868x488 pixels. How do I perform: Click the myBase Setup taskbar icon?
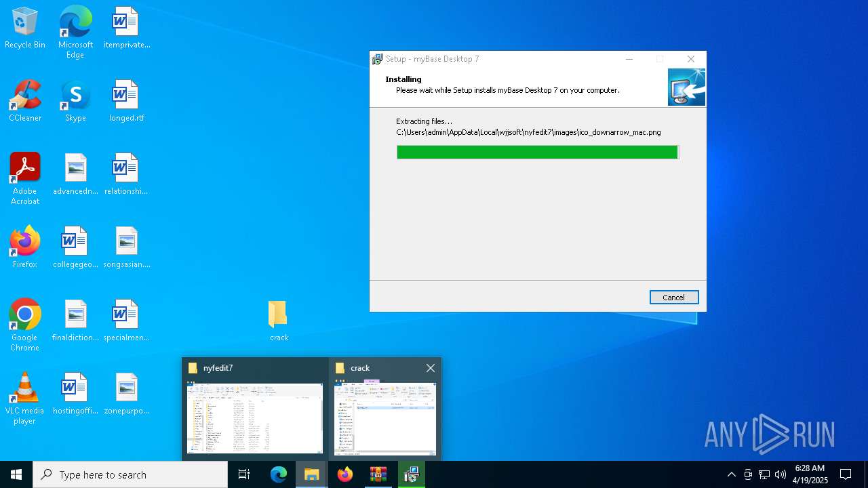412,474
